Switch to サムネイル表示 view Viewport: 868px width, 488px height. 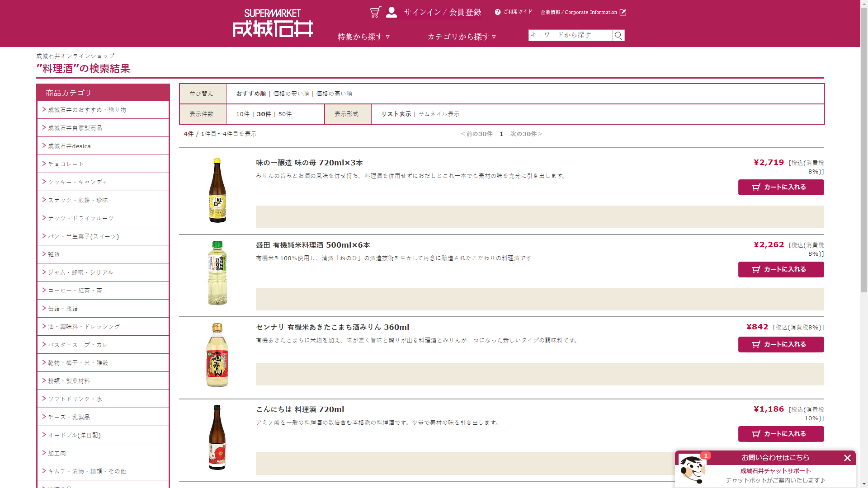[439, 114]
